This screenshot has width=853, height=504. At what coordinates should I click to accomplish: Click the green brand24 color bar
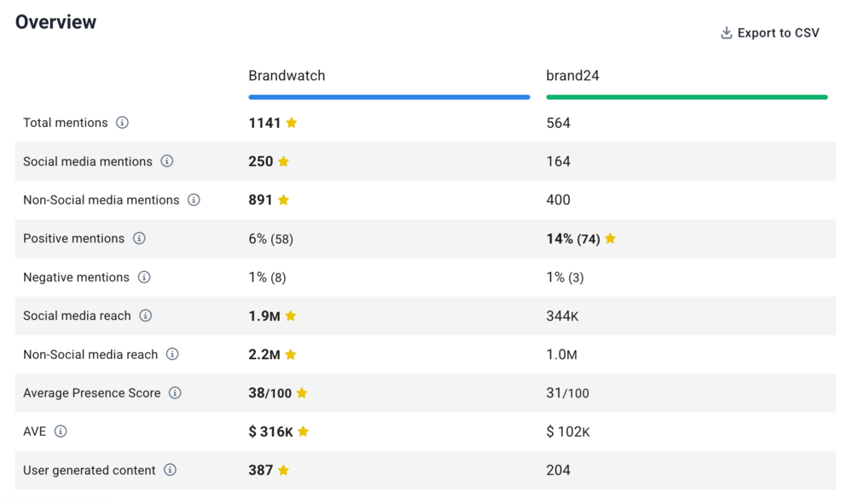click(x=687, y=97)
